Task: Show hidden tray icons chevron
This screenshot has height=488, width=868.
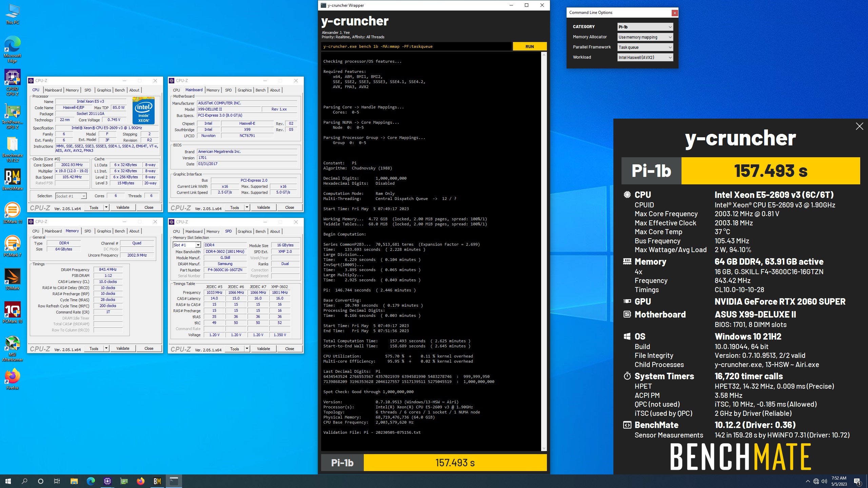Action: (x=808, y=481)
